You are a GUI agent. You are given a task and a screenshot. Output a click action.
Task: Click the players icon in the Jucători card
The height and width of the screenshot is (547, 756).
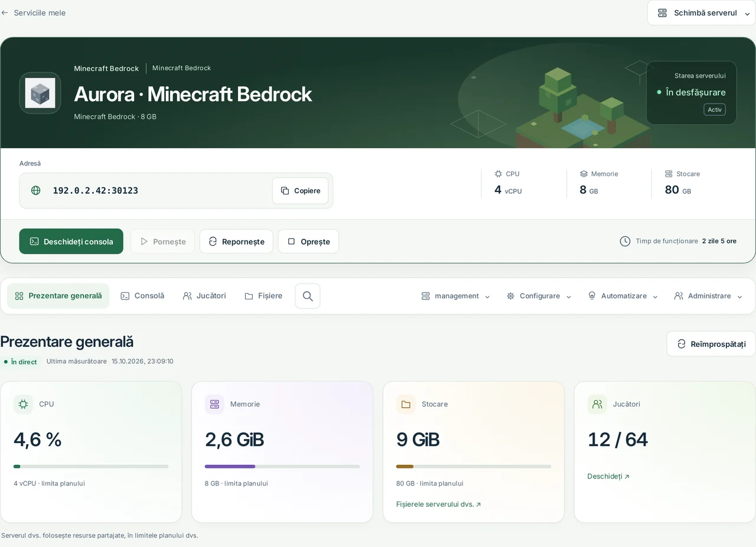pos(597,404)
